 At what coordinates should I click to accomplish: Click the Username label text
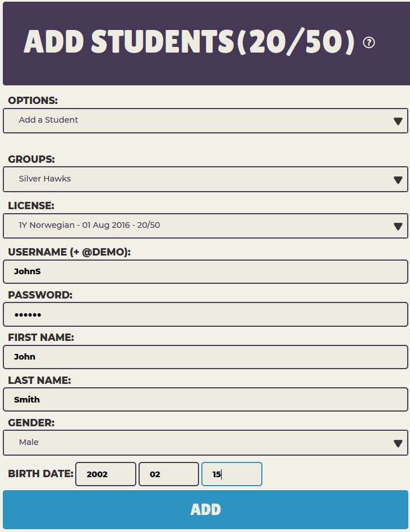point(69,252)
